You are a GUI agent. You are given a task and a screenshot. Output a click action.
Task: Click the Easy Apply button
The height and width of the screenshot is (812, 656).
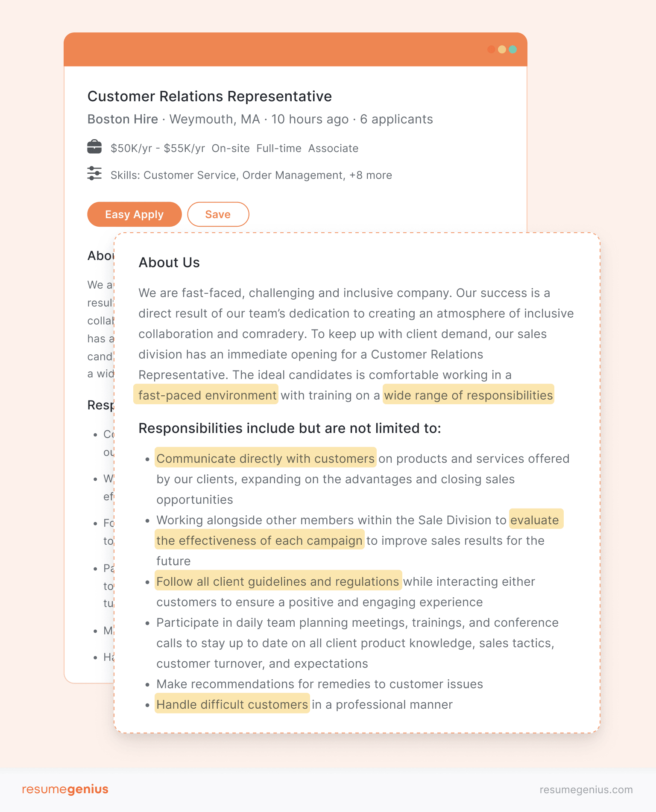coord(134,214)
